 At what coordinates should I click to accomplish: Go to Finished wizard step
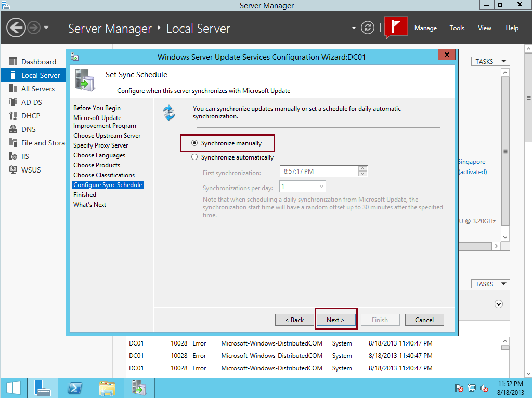[84, 195]
